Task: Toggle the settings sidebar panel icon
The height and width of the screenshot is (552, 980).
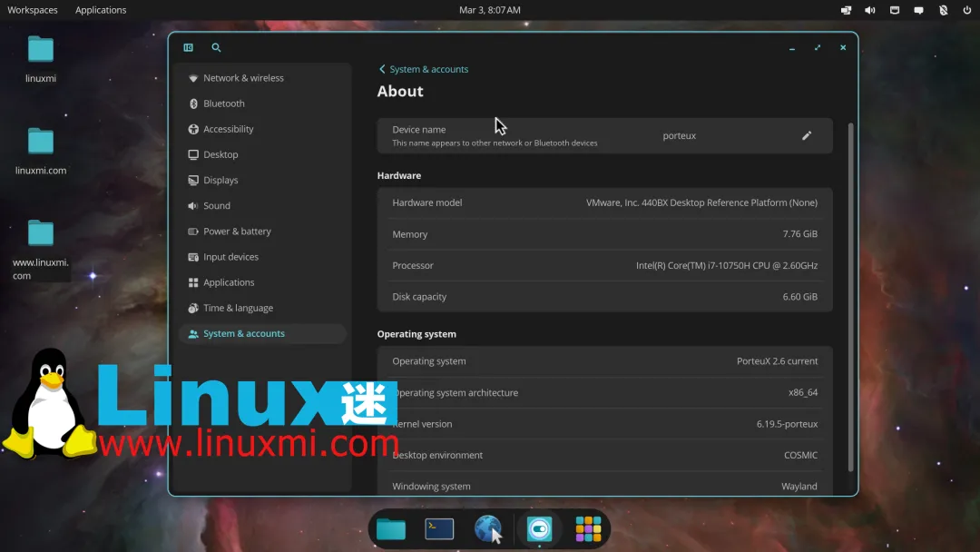Action: tap(188, 47)
